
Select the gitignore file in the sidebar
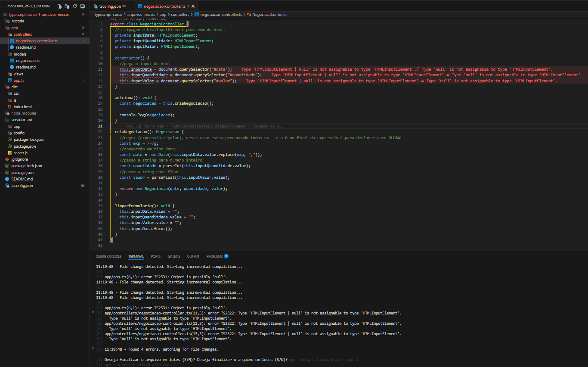(x=20, y=159)
